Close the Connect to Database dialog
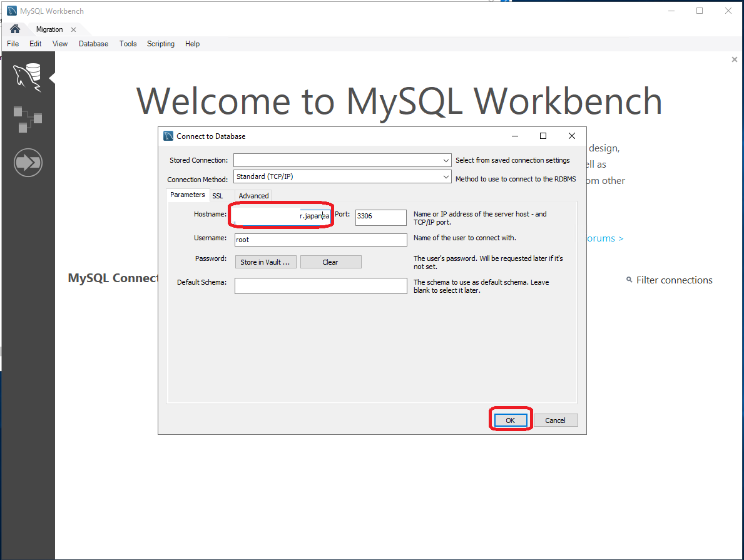The image size is (744, 560). (572, 136)
